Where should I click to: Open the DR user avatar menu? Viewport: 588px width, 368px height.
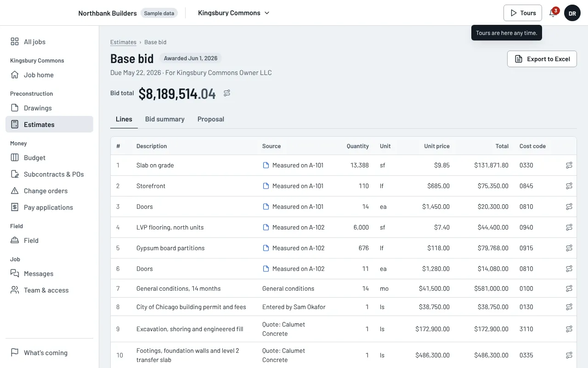pos(572,13)
